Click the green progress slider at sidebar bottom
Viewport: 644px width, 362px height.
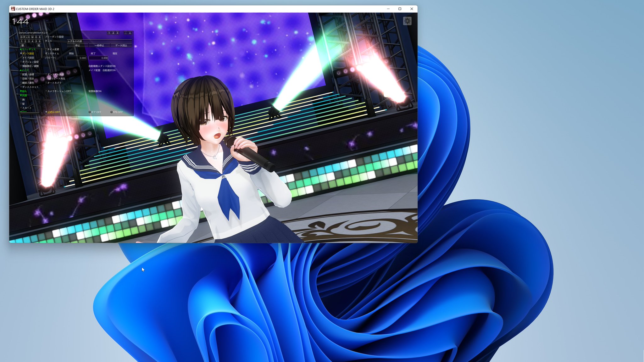[x=30, y=113]
